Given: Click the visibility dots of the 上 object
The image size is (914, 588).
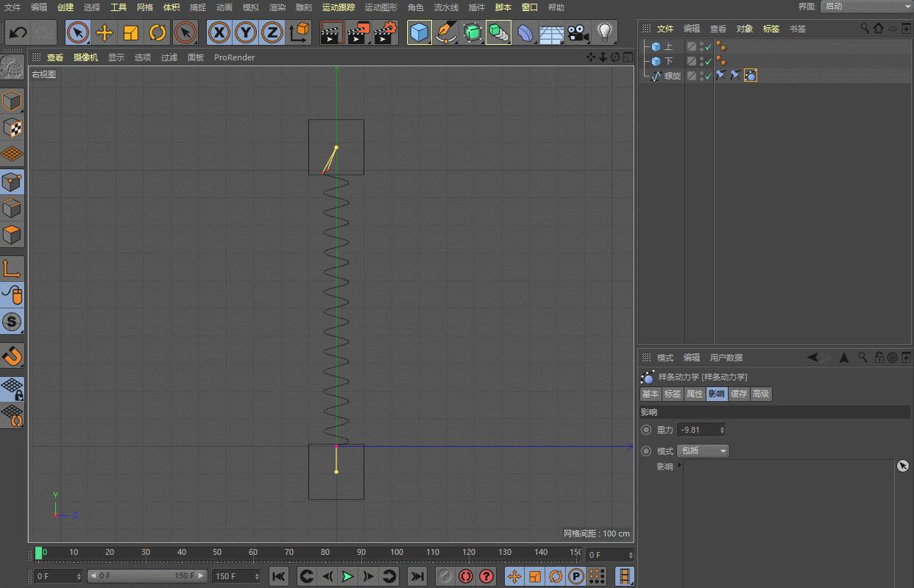Looking at the screenshot, I should pyautogui.click(x=701, y=46).
